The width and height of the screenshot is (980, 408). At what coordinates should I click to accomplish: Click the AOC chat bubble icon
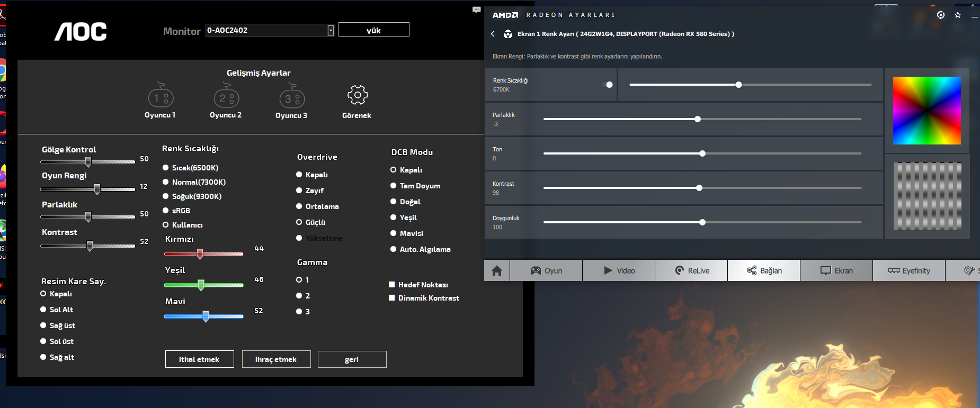click(x=476, y=10)
